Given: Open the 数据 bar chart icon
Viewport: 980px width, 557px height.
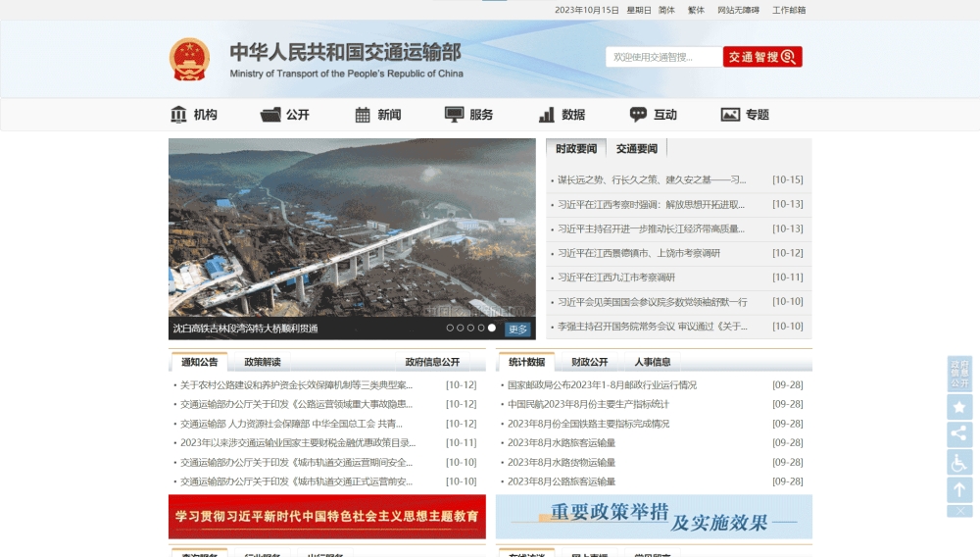Looking at the screenshot, I should click(x=547, y=115).
